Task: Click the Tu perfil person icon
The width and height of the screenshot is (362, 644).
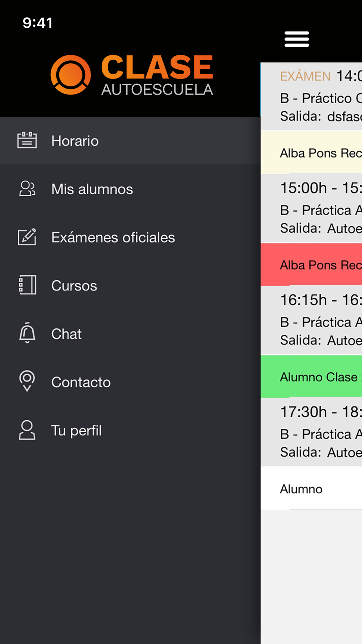Action: [x=27, y=430]
